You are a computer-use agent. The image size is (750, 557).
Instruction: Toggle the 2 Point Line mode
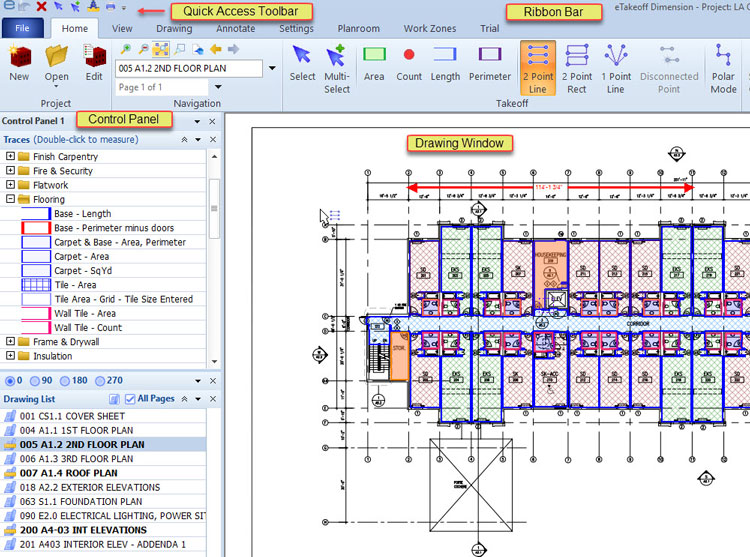click(538, 67)
